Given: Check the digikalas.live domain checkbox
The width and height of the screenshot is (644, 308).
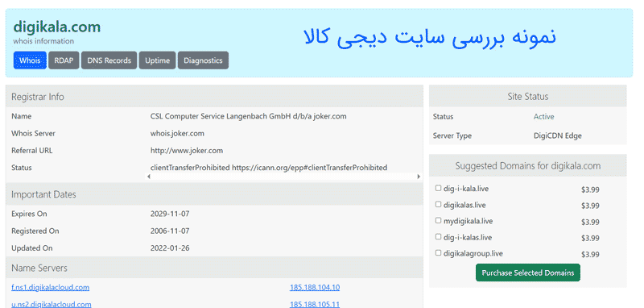Looking at the screenshot, I should (x=438, y=204).
